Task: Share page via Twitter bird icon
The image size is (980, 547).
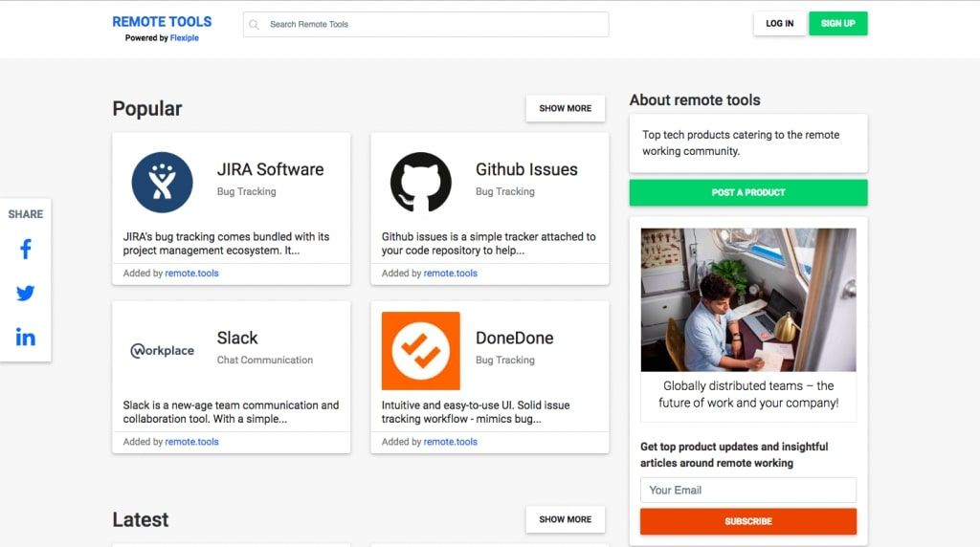Action: [26, 293]
